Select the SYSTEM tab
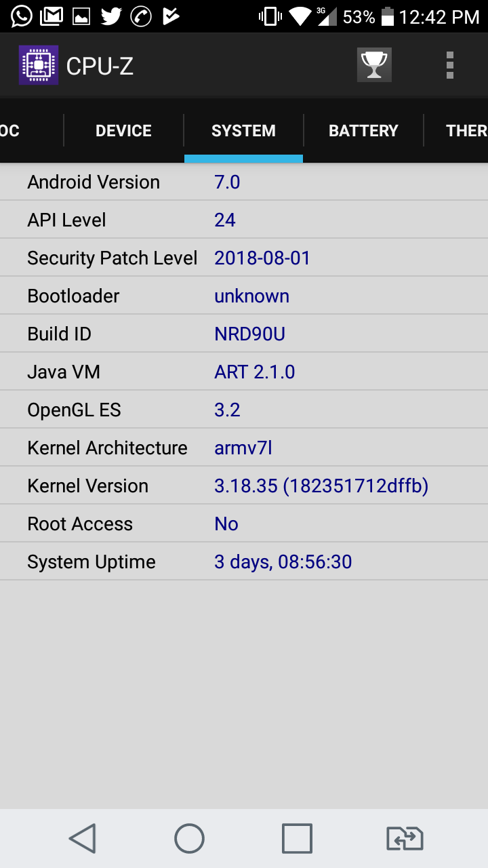 coord(243,131)
